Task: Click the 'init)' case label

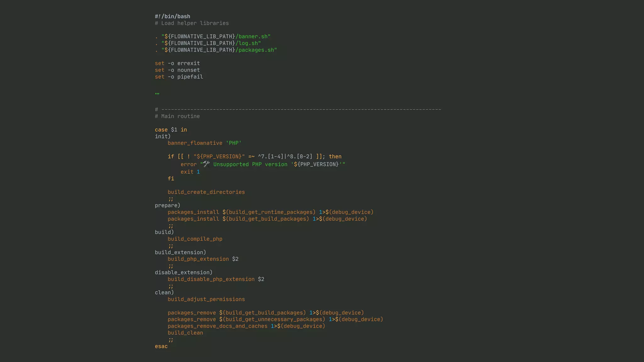Action: (163, 136)
